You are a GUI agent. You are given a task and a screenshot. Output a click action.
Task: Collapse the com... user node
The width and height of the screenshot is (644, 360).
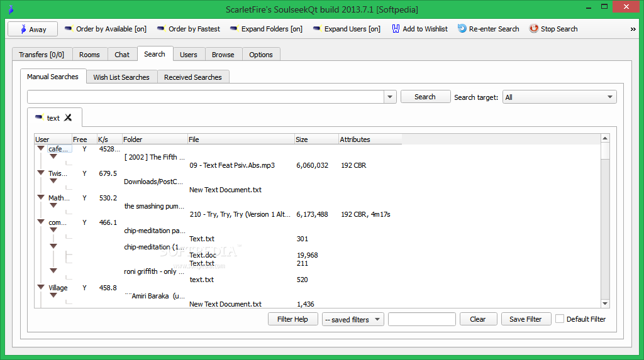pyautogui.click(x=41, y=222)
